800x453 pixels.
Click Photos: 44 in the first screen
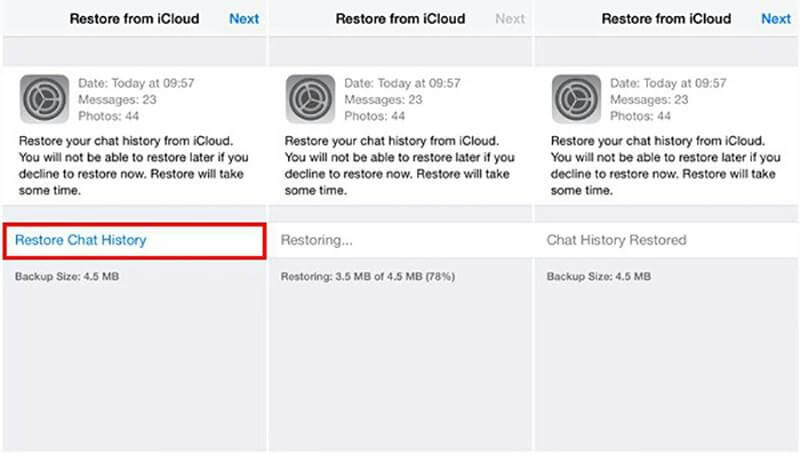pyautogui.click(x=109, y=116)
